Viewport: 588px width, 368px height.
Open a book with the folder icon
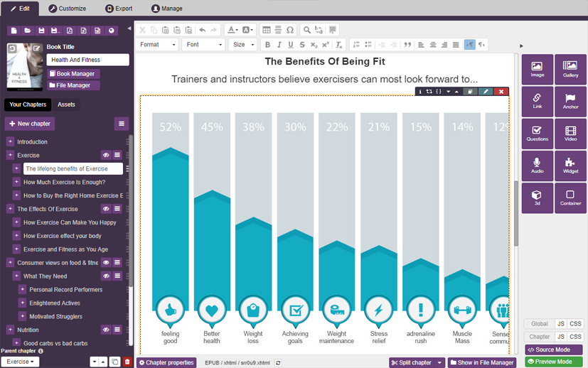[28, 31]
